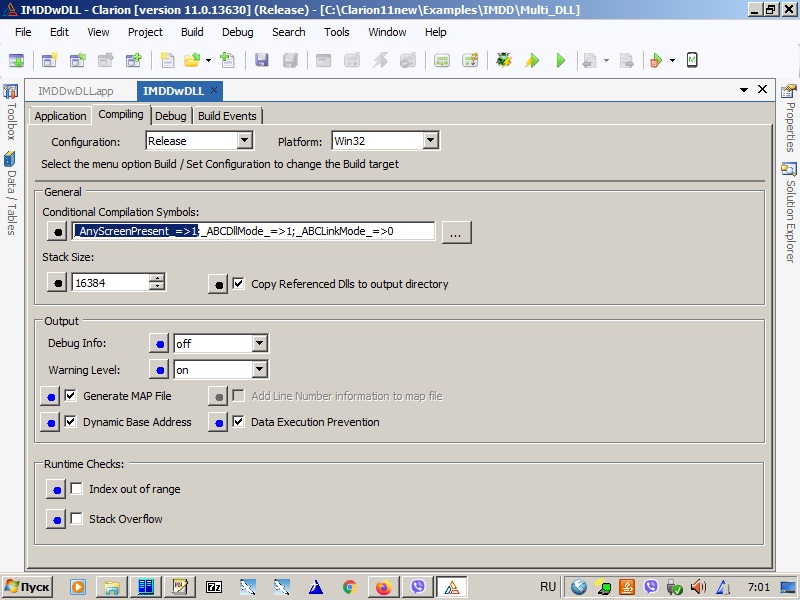Increase Stack Size with the up arrow
This screenshot has width=800, height=600.
156,278
